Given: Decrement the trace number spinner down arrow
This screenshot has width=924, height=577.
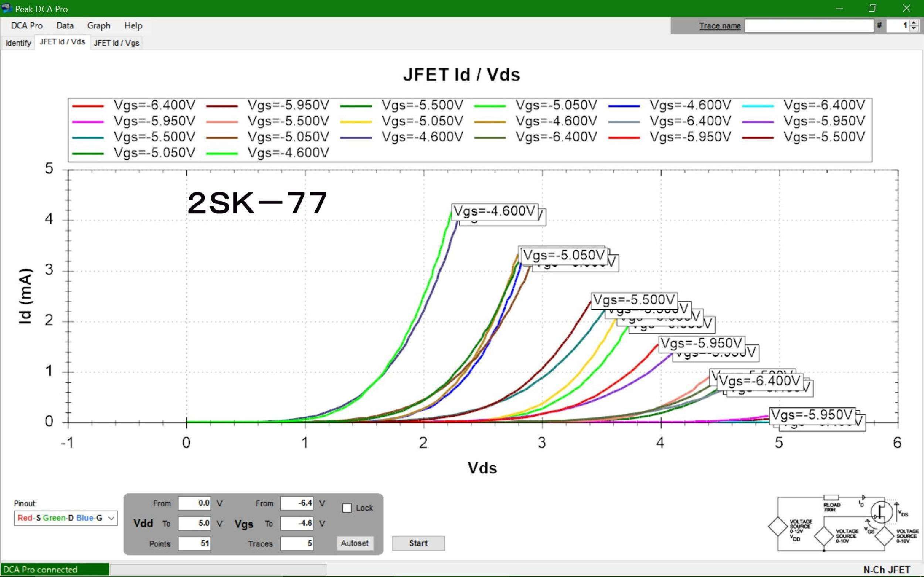Looking at the screenshot, I should click(x=914, y=28).
